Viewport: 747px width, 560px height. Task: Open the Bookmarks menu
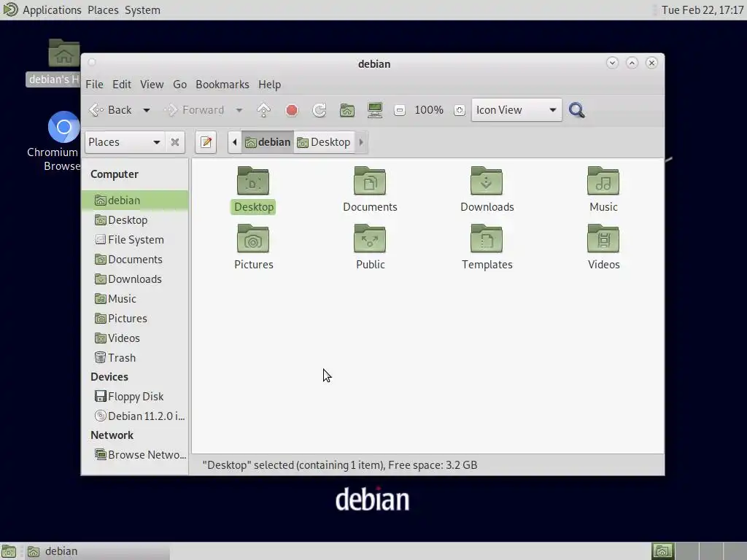click(x=222, y=85)
